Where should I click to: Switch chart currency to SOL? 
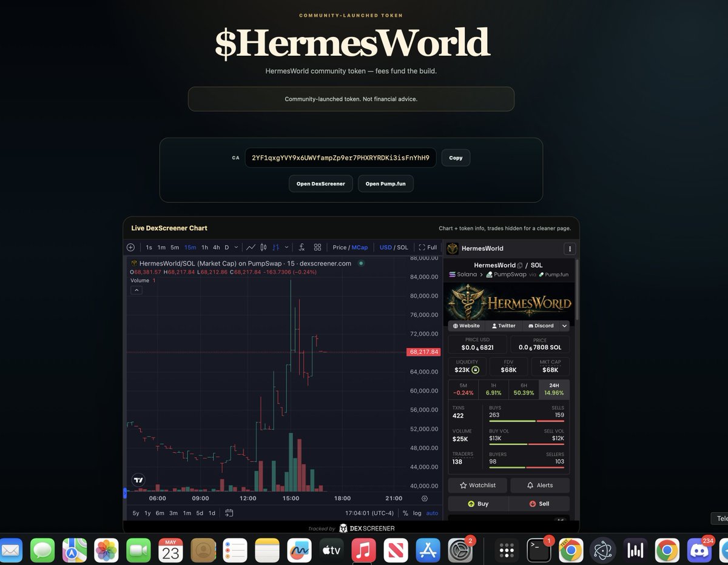(402, 247)
